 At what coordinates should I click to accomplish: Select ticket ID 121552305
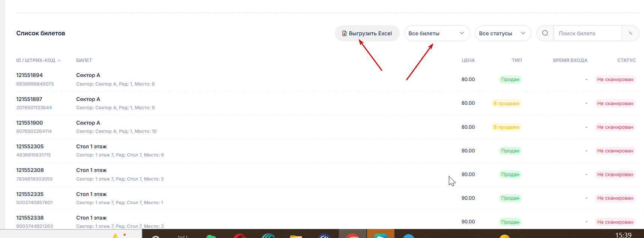click(30, 146)
